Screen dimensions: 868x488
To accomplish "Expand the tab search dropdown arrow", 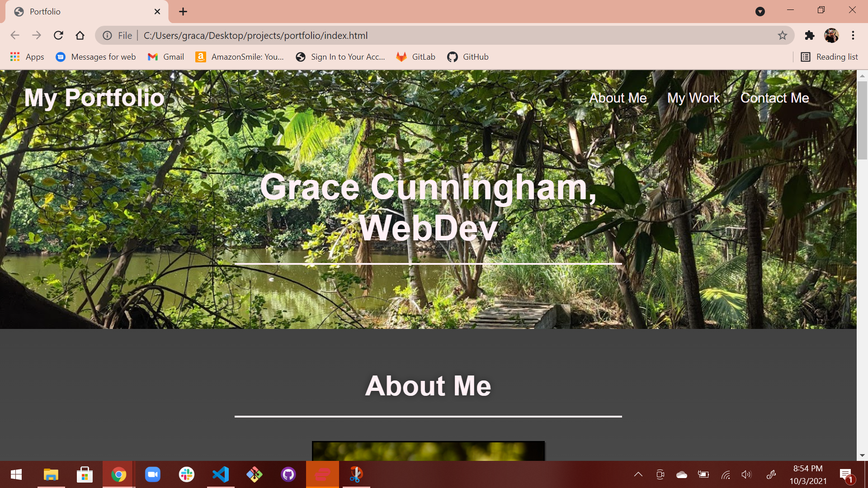I will (x=760, y=12).
